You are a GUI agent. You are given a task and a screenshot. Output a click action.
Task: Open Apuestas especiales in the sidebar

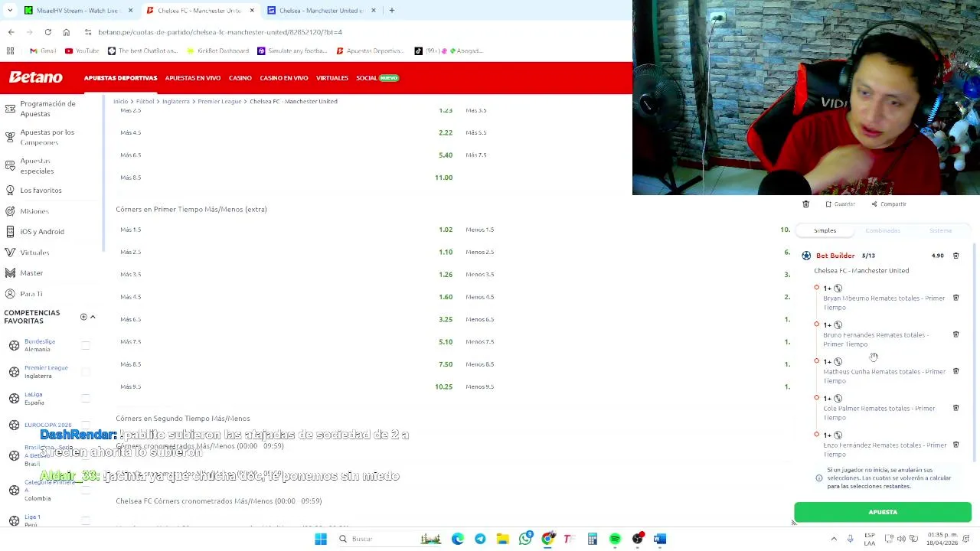pyautogui.click(x=37, y=166)
